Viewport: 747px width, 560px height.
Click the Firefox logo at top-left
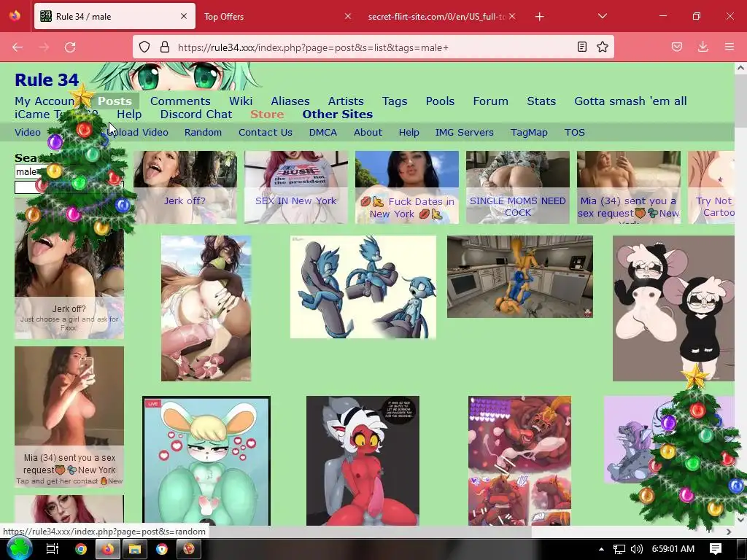tap(15, 16)
